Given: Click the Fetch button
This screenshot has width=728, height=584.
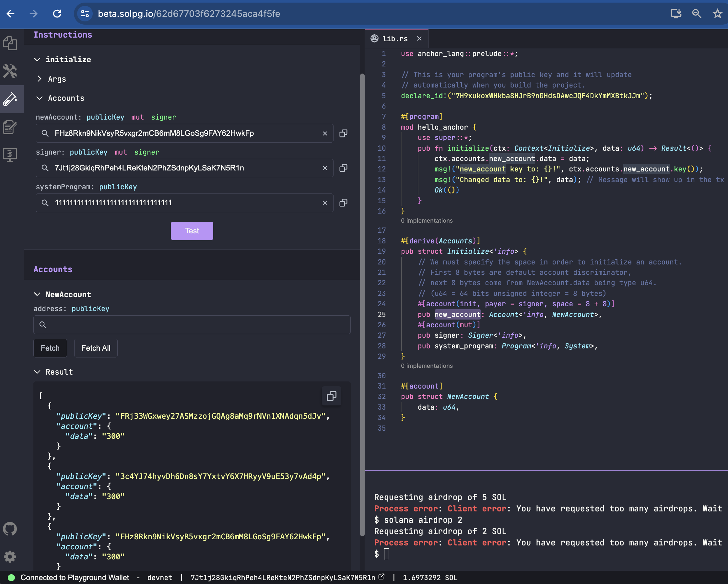Looking at the screenshot, I should (x=50, y=348).
